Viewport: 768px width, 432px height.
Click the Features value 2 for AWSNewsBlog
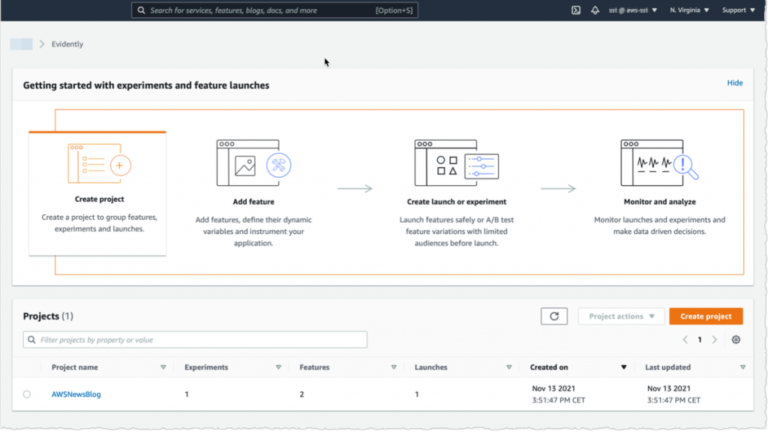point(302,394)
